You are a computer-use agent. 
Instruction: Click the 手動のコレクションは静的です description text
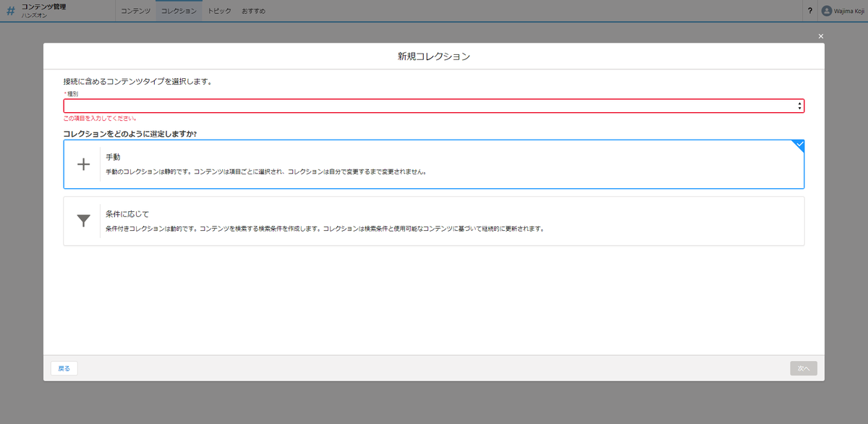(x=266, y=172)
